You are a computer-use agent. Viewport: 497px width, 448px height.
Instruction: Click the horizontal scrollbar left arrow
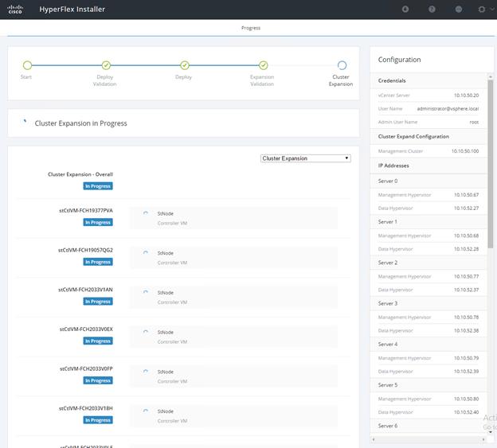pos(374,439)
